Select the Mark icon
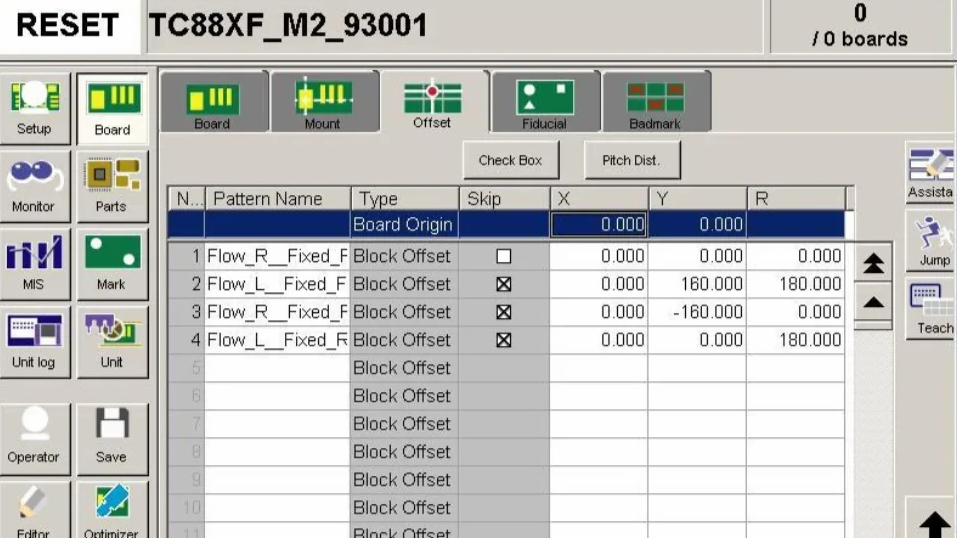The height and width of the screenshot is (538, 957). point(111,262)
